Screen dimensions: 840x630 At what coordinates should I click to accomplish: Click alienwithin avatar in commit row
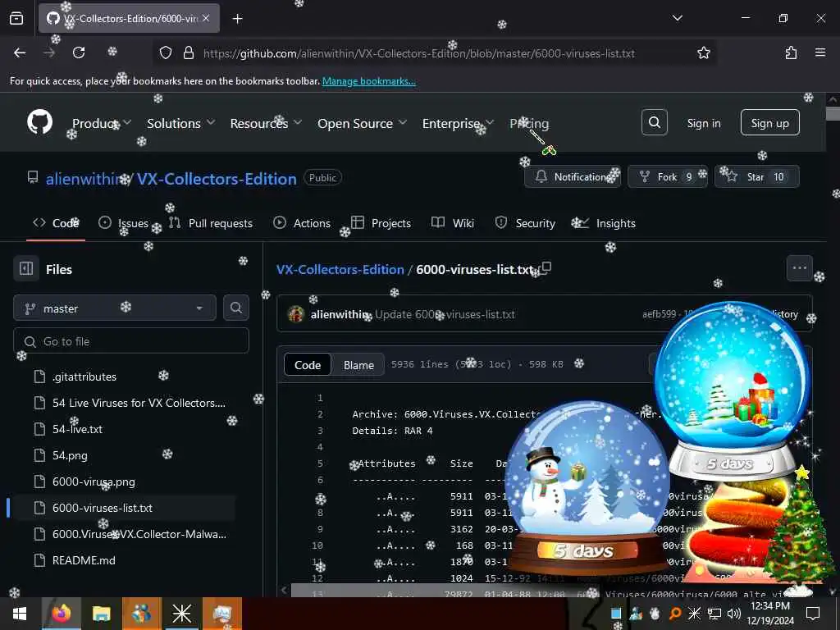click(295, 314)
